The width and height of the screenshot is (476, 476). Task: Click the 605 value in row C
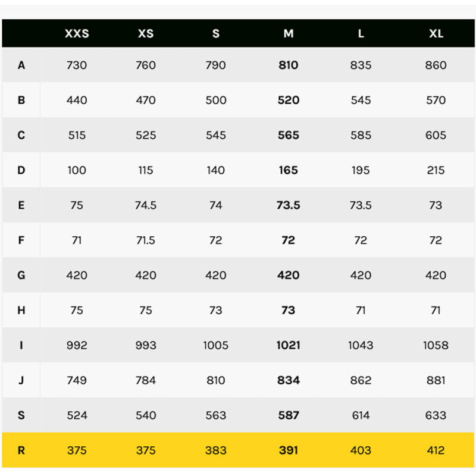point(436,136)
